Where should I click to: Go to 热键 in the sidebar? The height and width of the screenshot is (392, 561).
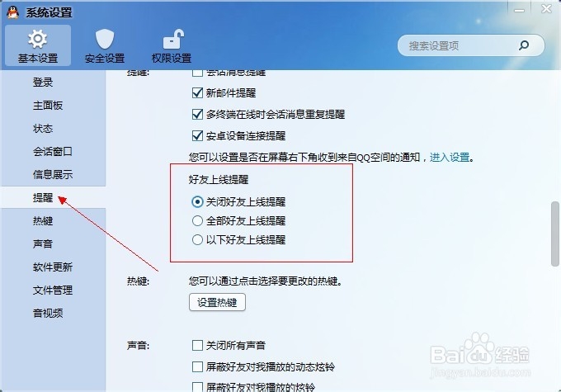(x=43, y=221)
